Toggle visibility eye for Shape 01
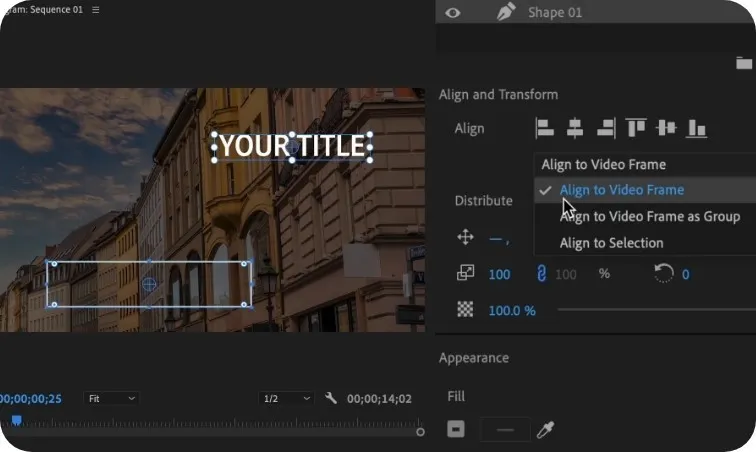756x452 pixels. 452,13
